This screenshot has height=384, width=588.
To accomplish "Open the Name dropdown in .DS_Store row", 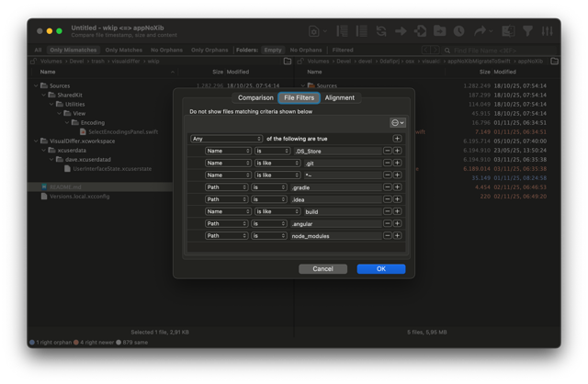I will point(228,151).
